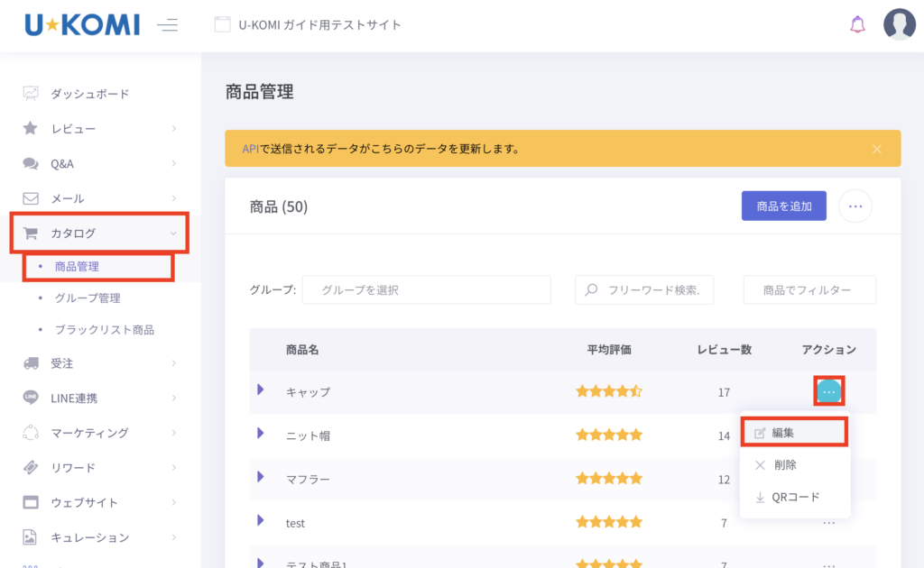Choose 削除 in the action menu

[784, 465]
